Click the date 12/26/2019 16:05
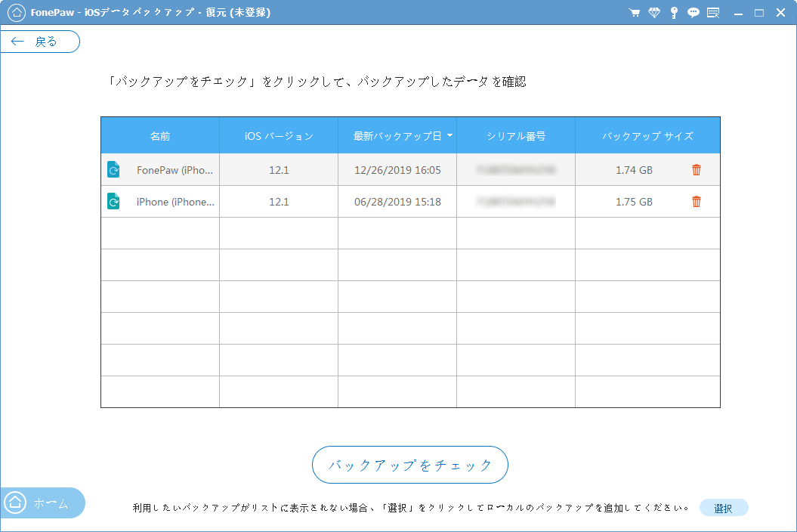 (397, 170)
